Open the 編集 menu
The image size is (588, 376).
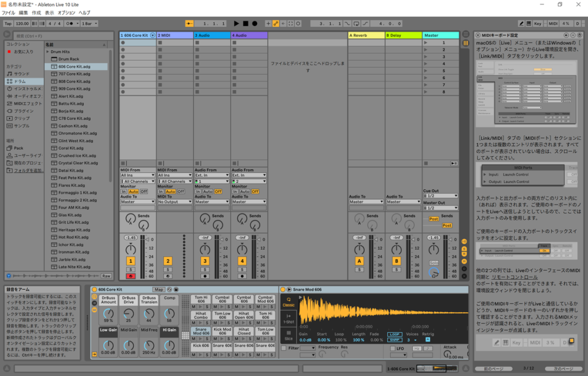click(x=23, y=13)
